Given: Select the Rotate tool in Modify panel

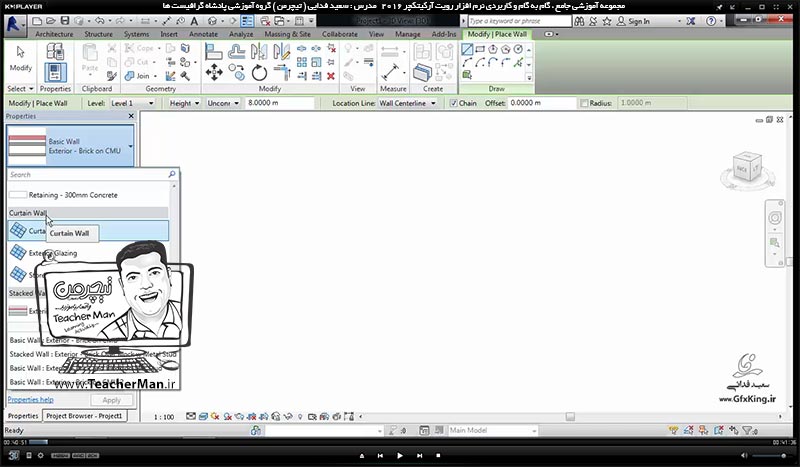Looking at the screenshot, I should coord(259,72).
